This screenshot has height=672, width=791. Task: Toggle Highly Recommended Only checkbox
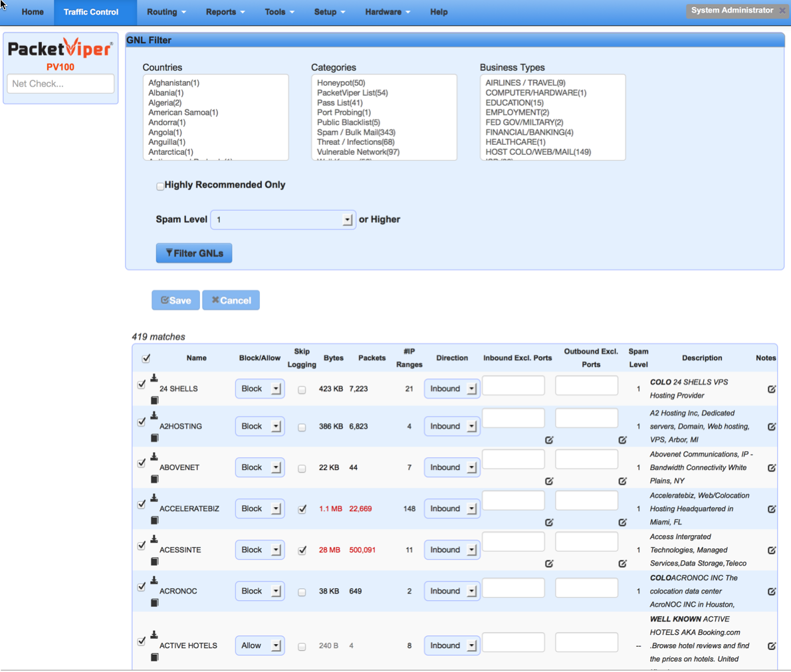pos(160,186)
